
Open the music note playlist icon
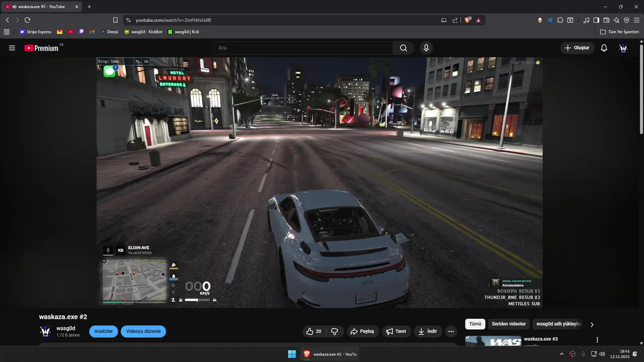click(x=586, y=20)
